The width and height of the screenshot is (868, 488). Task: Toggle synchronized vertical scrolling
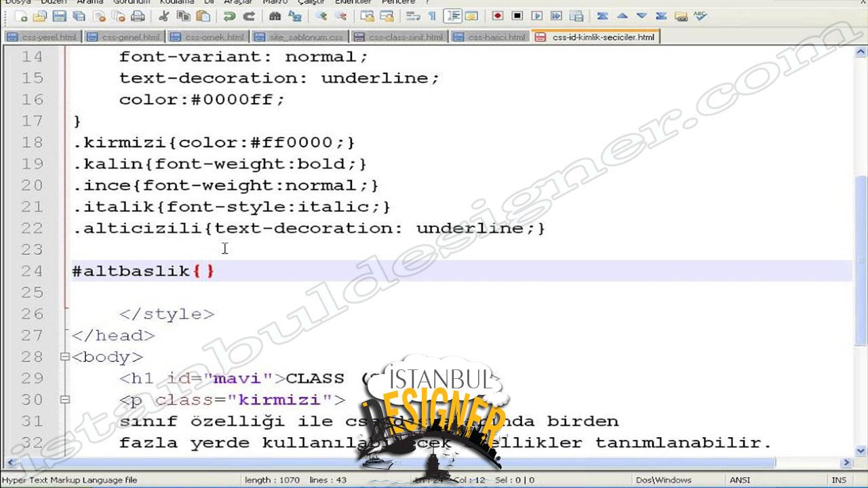pyautogui.click(x=367, y=16)
